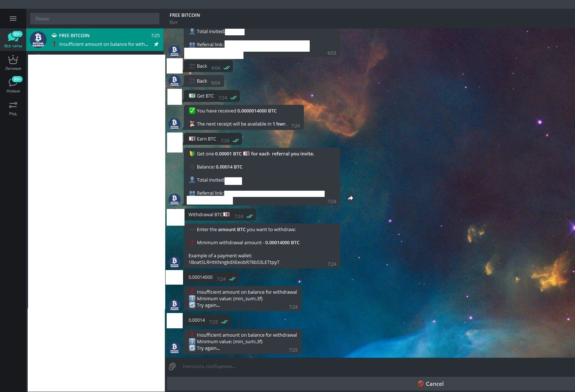
Task: Select the Новые folder
Action: pyautogui.click(x=13, y=85)
